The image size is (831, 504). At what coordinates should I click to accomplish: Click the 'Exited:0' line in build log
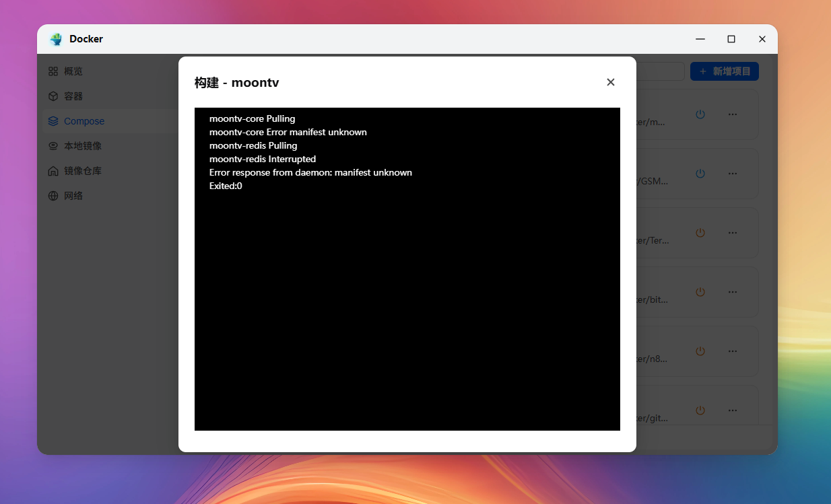pos(226,186)
